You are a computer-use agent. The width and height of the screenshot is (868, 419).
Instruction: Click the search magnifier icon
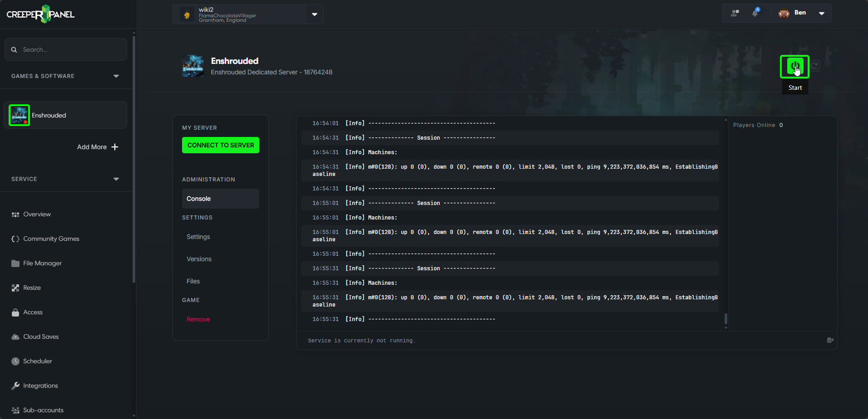[x=14, y=49]
